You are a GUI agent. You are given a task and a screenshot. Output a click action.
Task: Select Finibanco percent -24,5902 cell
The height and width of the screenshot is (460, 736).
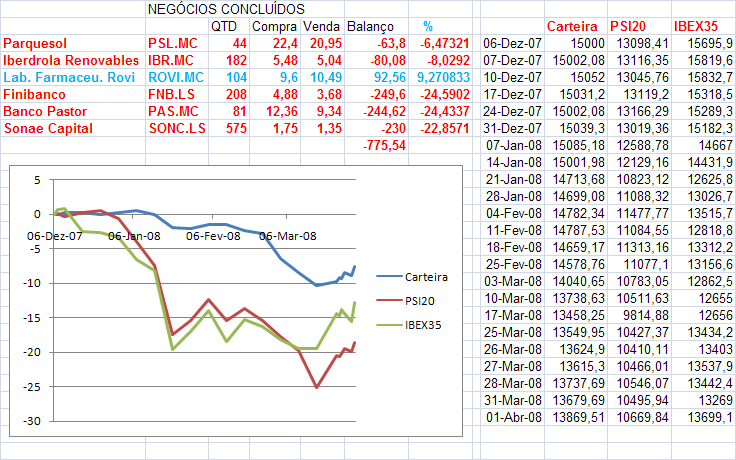click(x=442, y=94)
